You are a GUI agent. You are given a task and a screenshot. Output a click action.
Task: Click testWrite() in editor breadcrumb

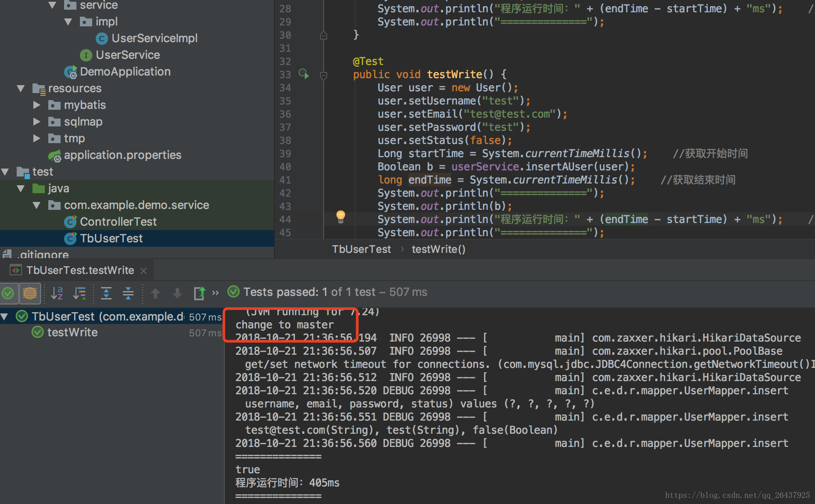[438, 249]
